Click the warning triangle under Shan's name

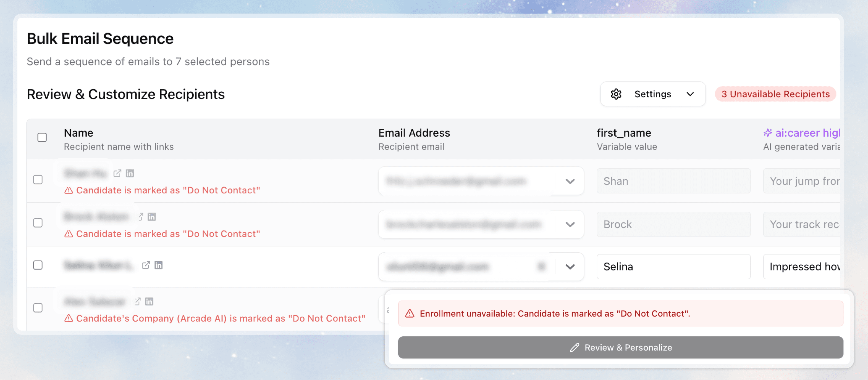point(69,190)
